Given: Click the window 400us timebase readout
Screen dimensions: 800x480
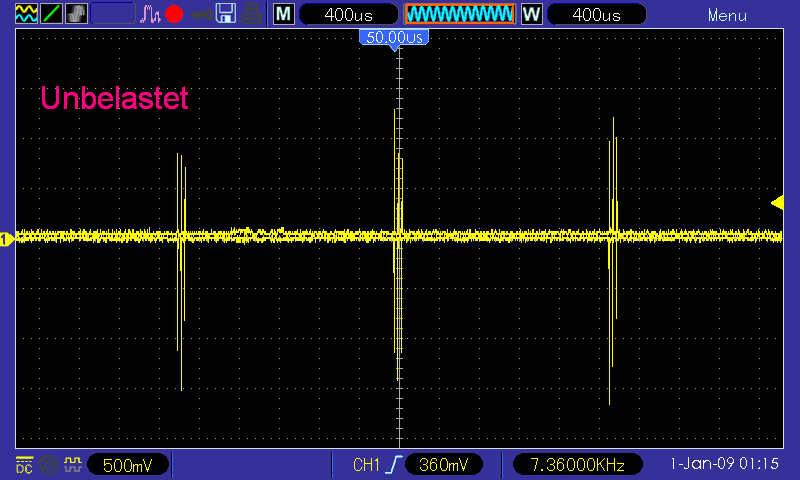Looking at the screenshot, I should click(596, 14).
